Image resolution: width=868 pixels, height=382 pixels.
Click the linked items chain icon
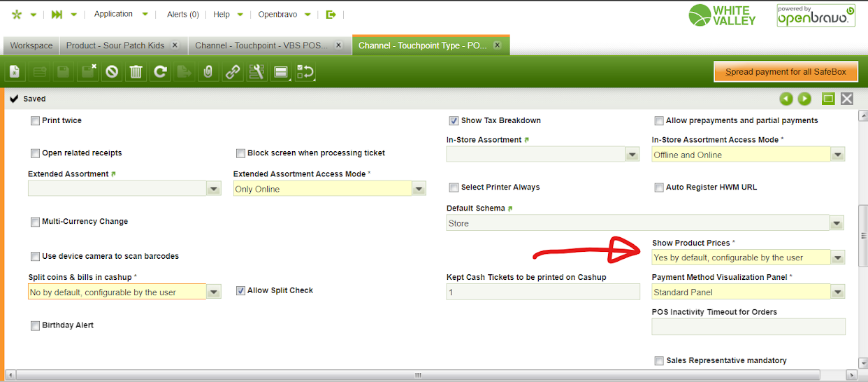233,71
